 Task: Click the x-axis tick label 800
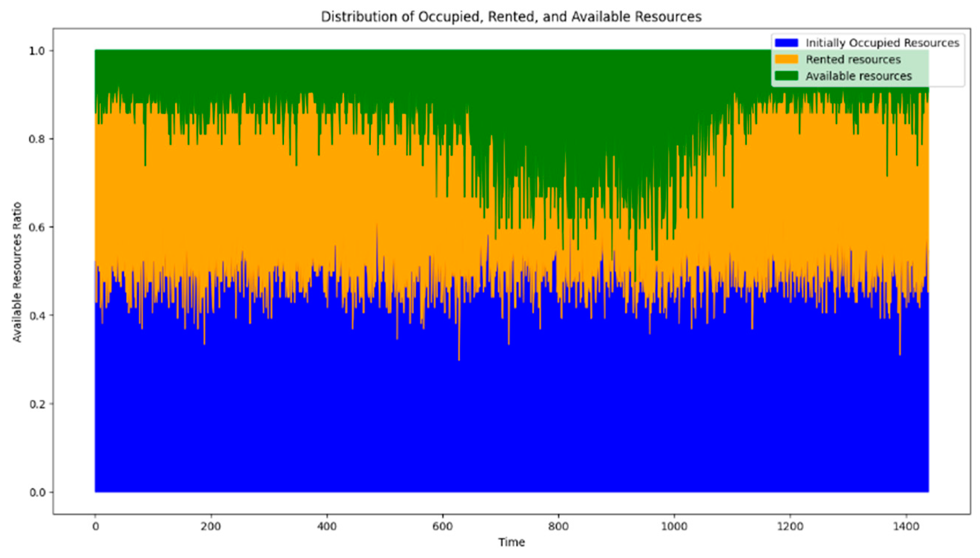coord(558,526)
